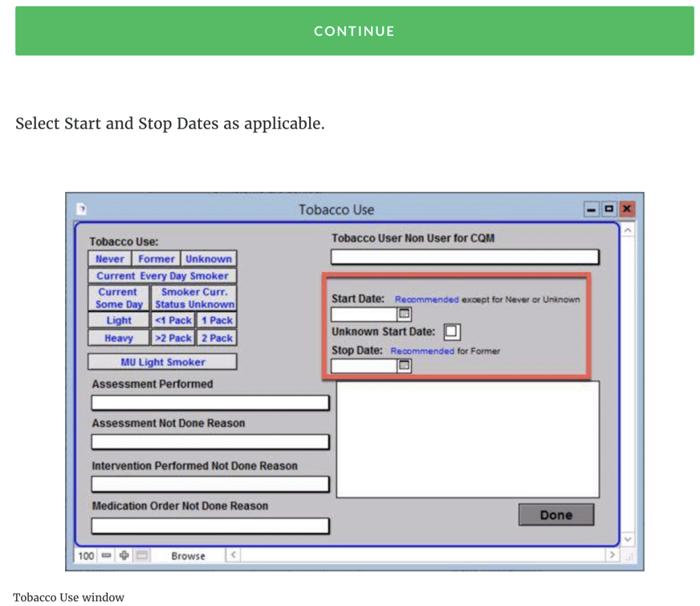The width and height of the screenshot is (700, 606).
Task: Click the Tobacco User Non User field
Action: coord(465,257)
